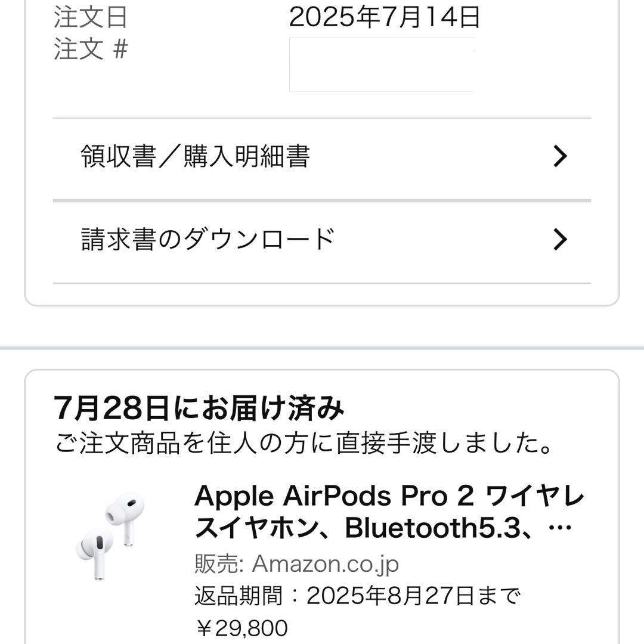Click the 販売 label next to Amazon.co.jp
644x644 pixels.
point(215,562)
